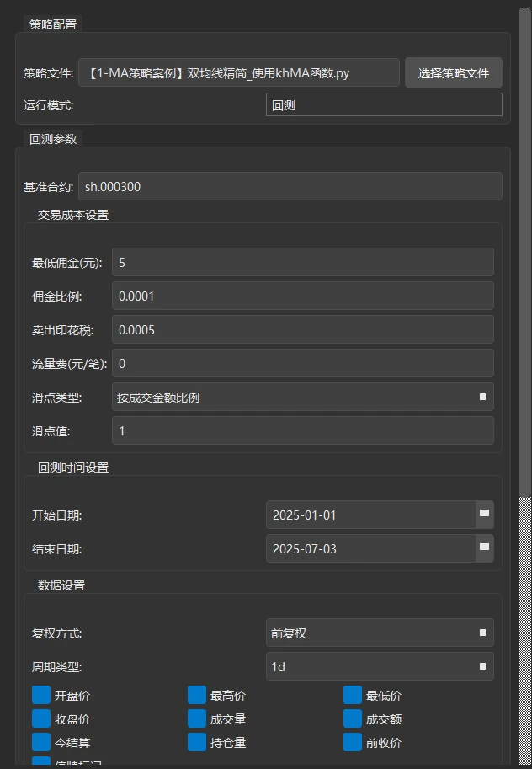532x769 pixels.
Task: Click the 回测时间设置 section title
Action: 73,467
